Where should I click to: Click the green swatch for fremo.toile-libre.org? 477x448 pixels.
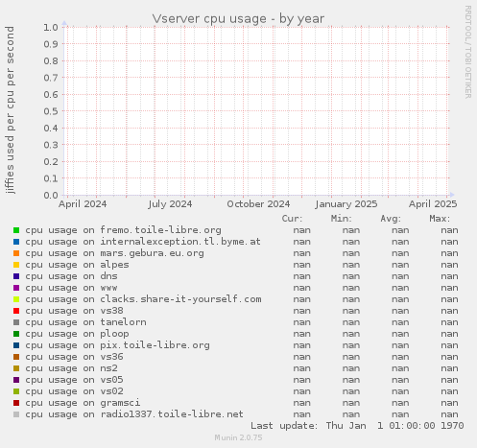click(16, 230)
